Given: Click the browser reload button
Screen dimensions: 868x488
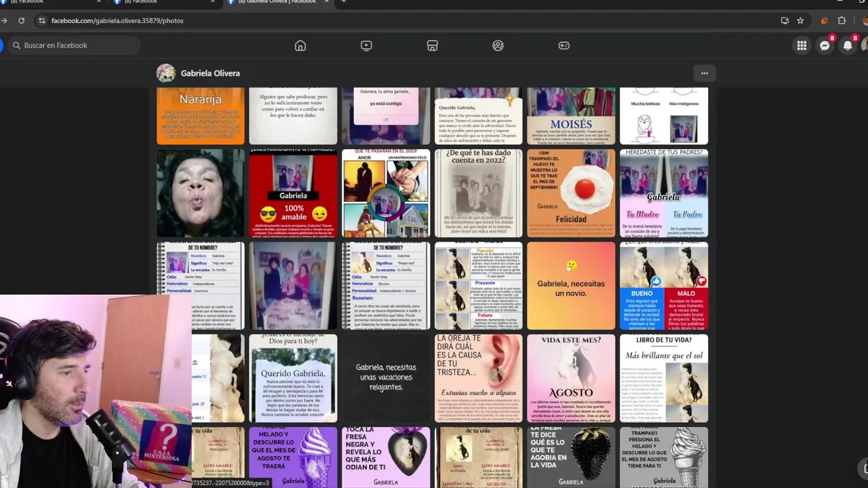Looking at the screenshot, I should [21, 20].
